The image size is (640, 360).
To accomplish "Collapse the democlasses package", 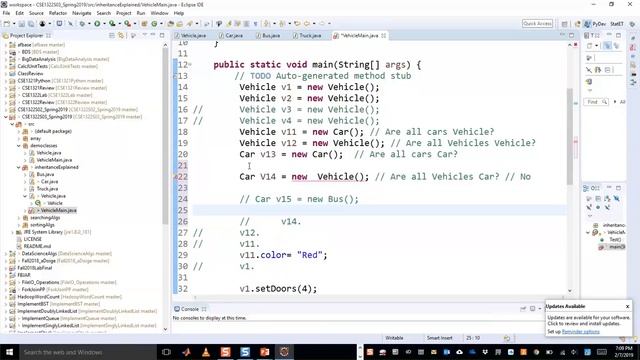I will pos(18,146).
